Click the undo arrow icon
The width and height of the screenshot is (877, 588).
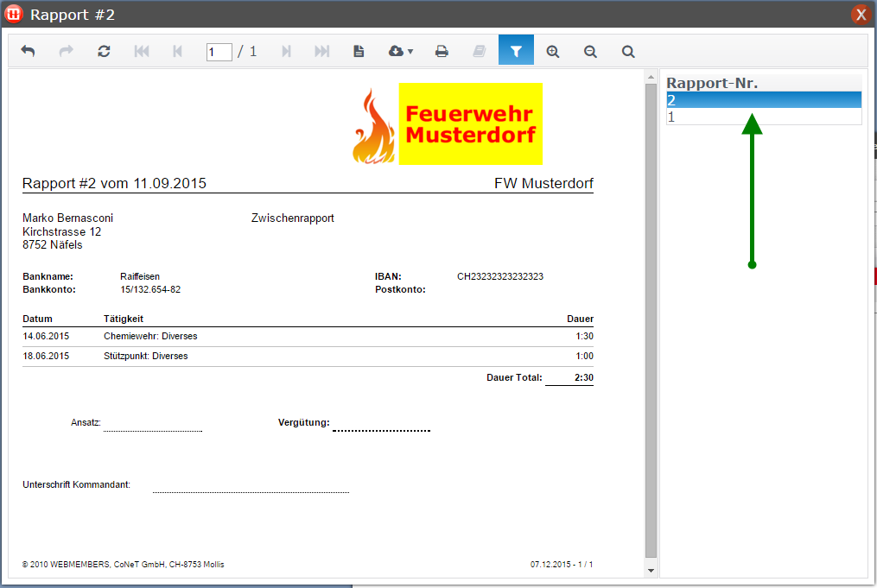(27, 51)
